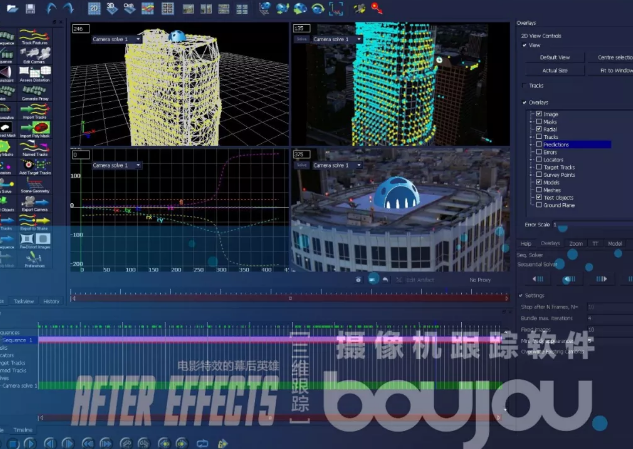The height and width of the screenshot is (449, 633).
Task: Click the frame number field showing 246
Action: (80, 29)
